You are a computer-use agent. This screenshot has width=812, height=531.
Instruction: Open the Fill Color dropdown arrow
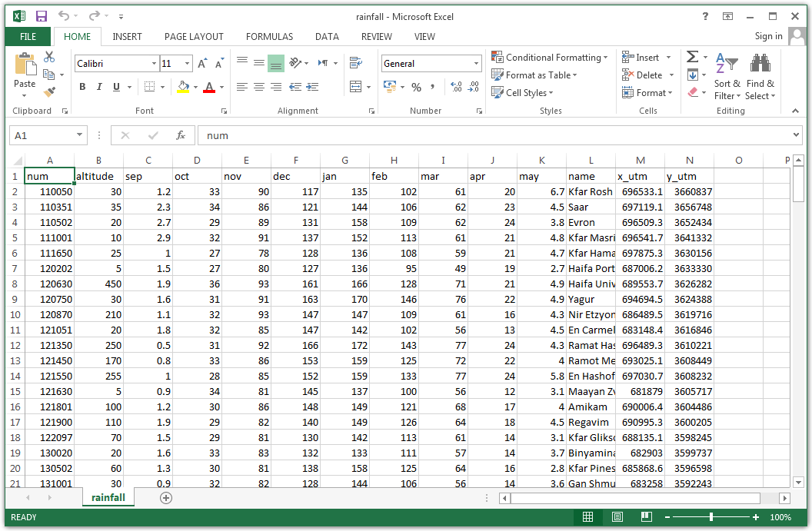pyautogui.click(x=194, y=88)
